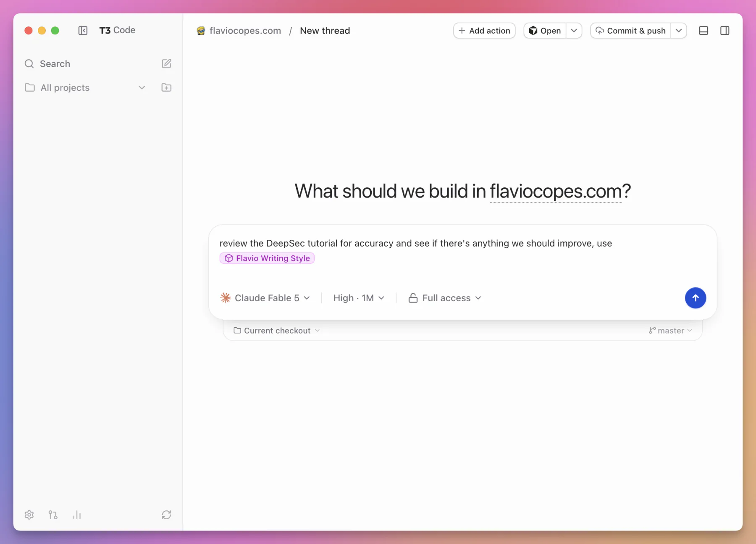Toggle the bottom panel layout icon
756x544 pixels.
click(703, 30)
